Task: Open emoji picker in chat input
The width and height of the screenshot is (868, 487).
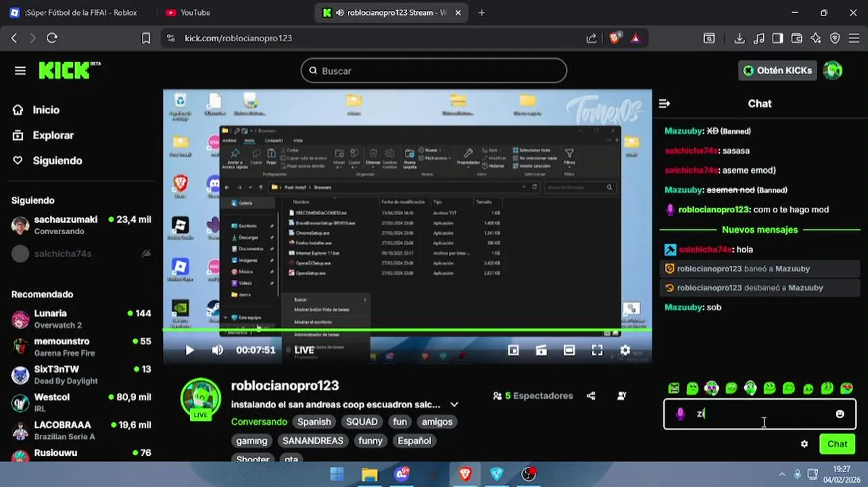Action: click(840, 414)
